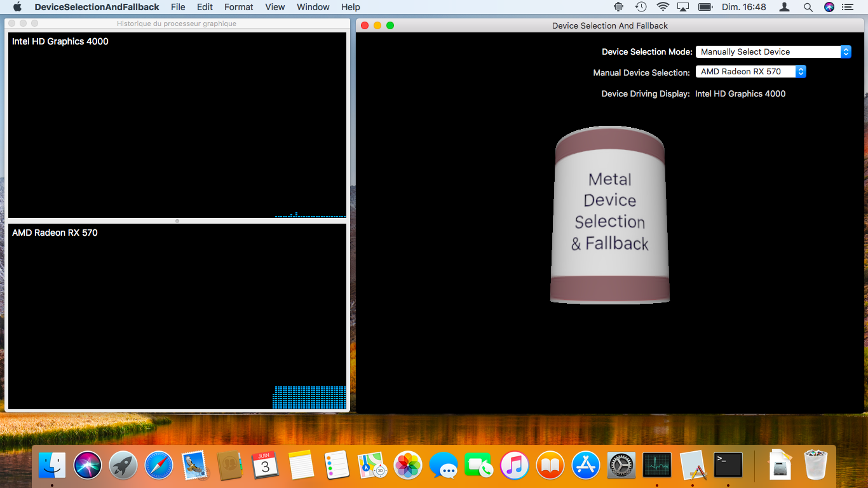Open the AirPlay display menu

click(684, 7)
